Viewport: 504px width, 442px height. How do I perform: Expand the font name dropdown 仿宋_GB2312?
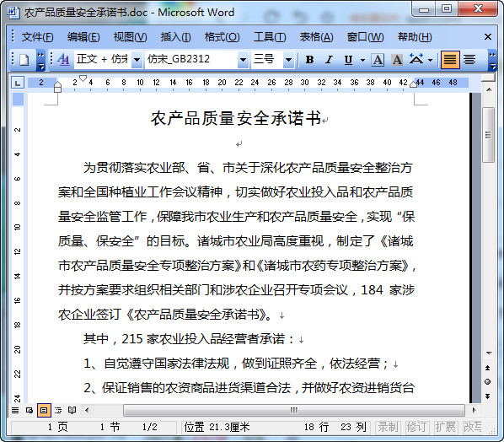click(x=244, y=60)
